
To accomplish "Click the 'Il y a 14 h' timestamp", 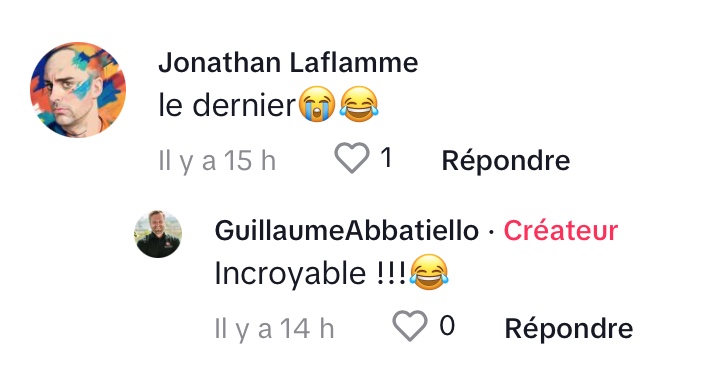I will [274, 329].
